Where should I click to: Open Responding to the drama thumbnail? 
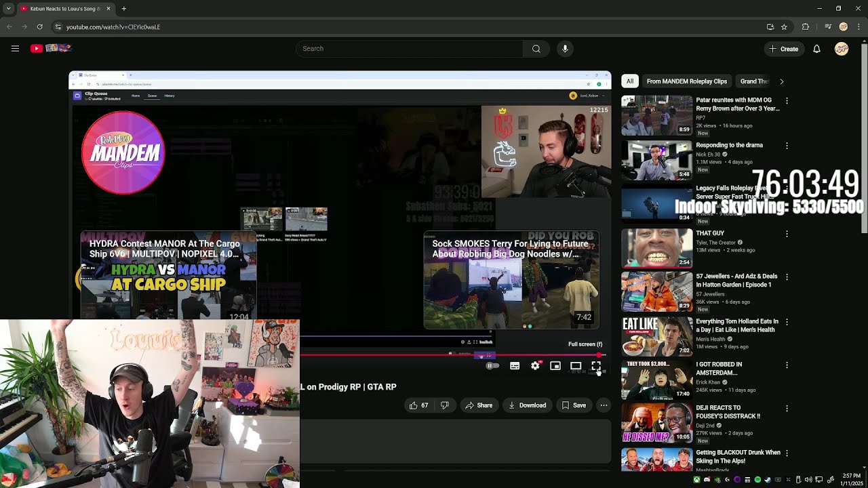click(656, 159)
